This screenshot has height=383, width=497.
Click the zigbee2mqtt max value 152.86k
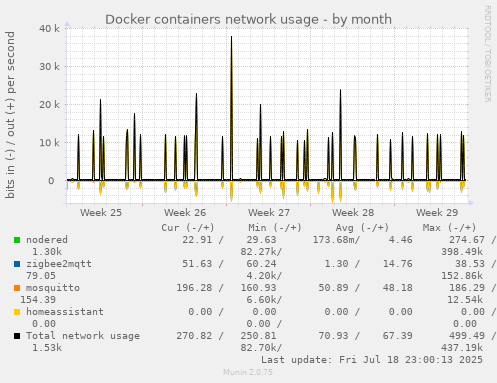point(462,276)
